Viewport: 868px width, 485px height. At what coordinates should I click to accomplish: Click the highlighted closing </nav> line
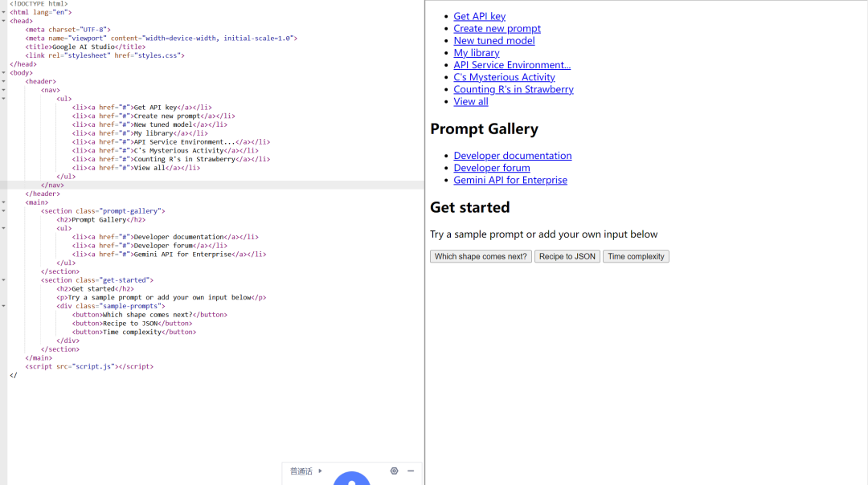(x=52, y=185)
